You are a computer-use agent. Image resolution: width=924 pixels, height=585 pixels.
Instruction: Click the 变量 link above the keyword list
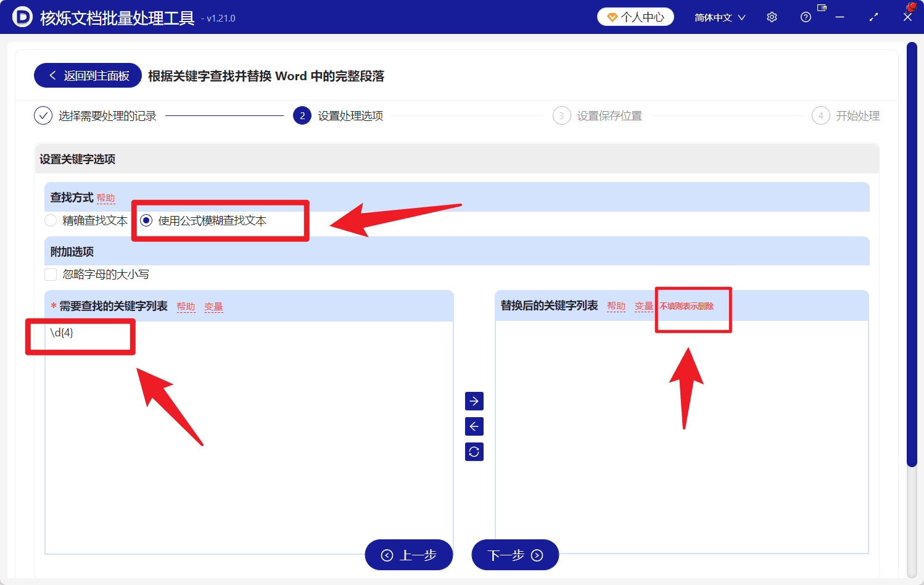pos(213,306)
